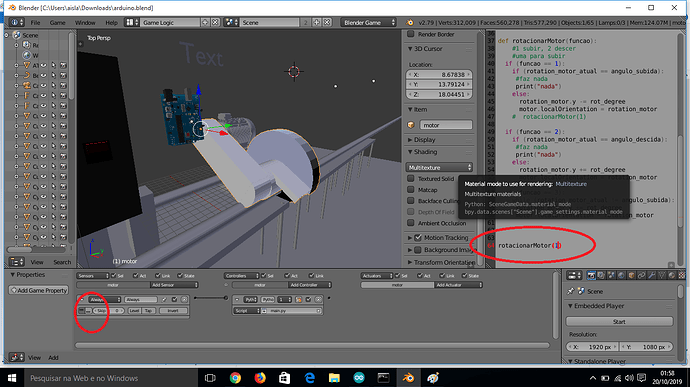Toggle Motion Tracking checkbox
Screen dimensions: 690x387
[x=418, y=237]
